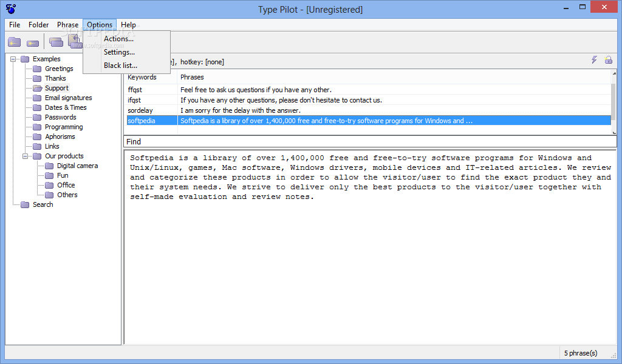Click phrase list scrollbar down arrow
This screenshot has height=364, width=622.
click(614, 133)
